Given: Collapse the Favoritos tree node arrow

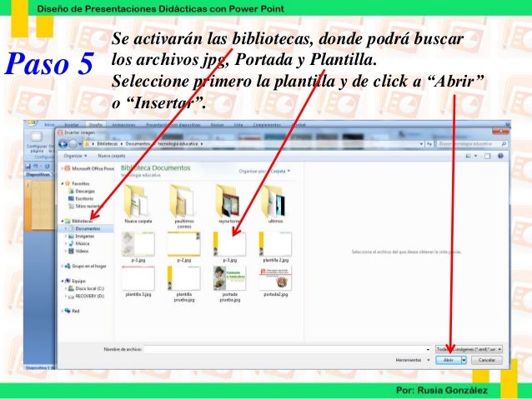Looking at the screenshot, I should click(x=63, y=183).
